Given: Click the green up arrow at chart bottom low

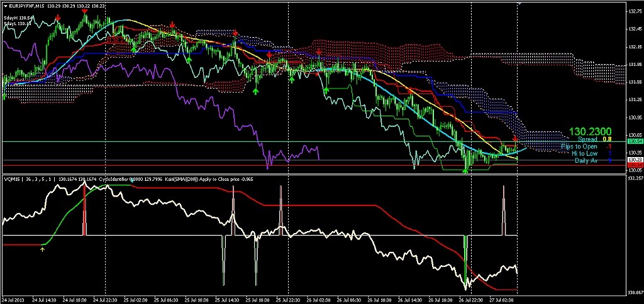Looking at the screenshot, I should click(x=465, y=171).
